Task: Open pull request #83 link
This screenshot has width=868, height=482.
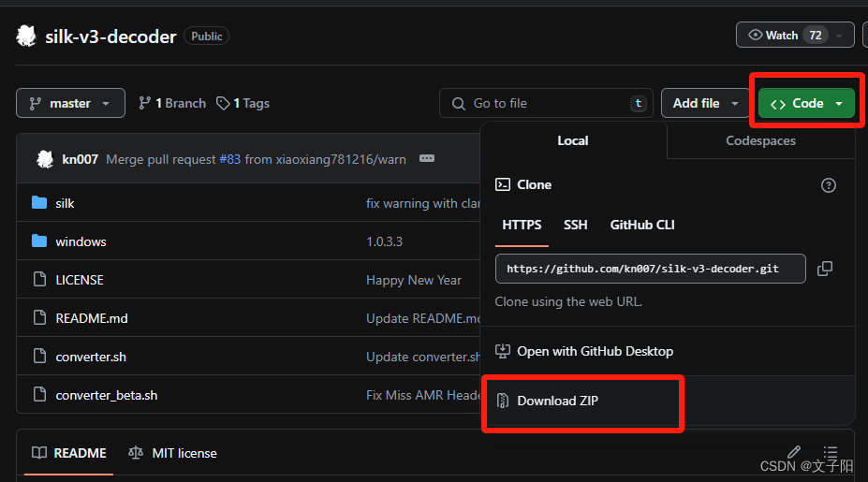Action: (229, 159)
